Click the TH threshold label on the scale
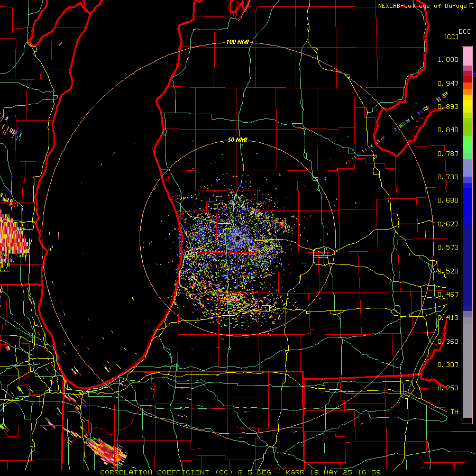Screen dimensions: 476x476 pyautogui.click(x=454, y=412)
